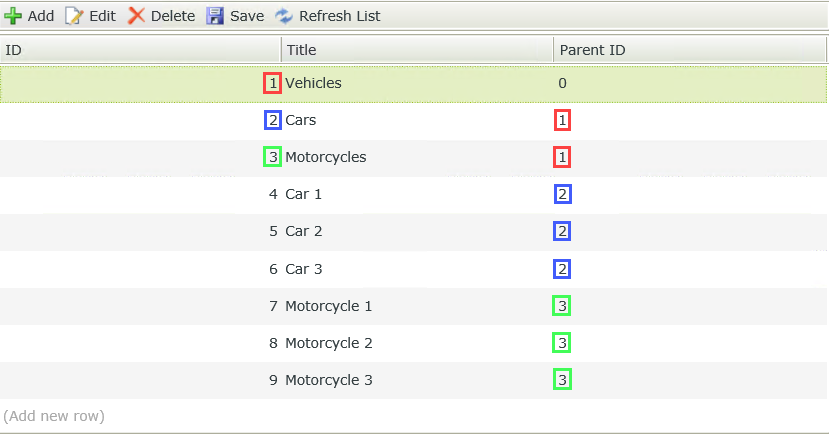This screenshot has width=829, height=438.
Task: Sort by the ID column header
Action: [x=140, y=49]
